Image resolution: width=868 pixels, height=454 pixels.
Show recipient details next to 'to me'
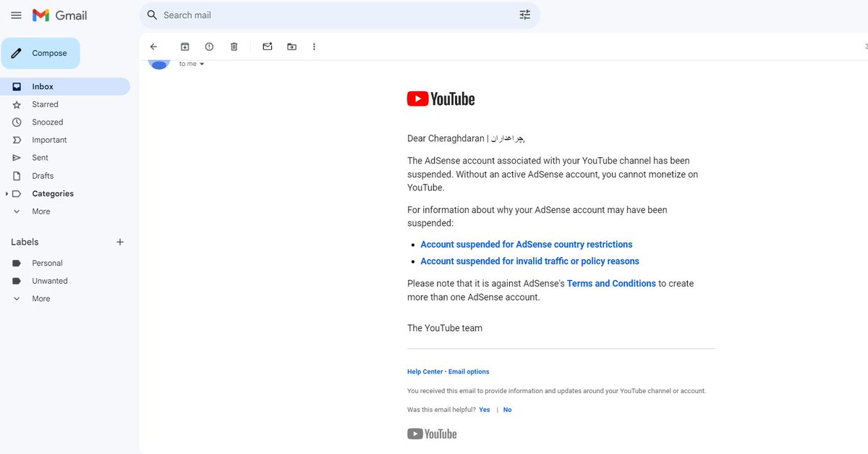202,64
